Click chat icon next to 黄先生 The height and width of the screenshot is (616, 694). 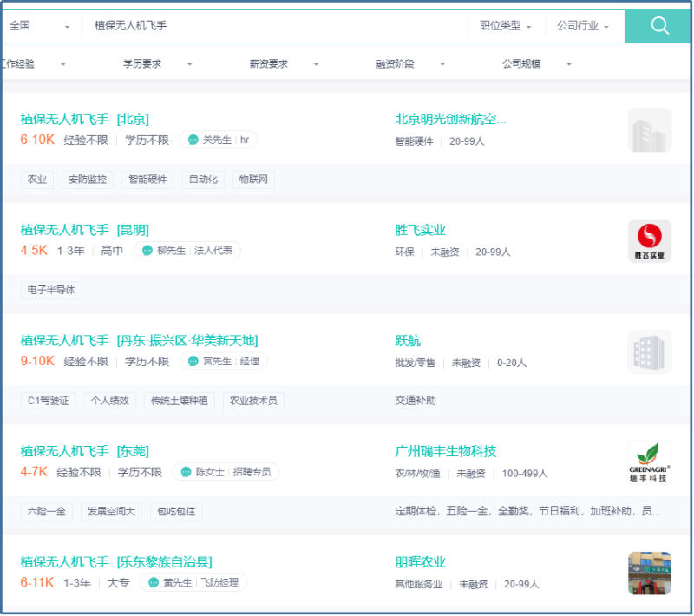pos(154,582)
